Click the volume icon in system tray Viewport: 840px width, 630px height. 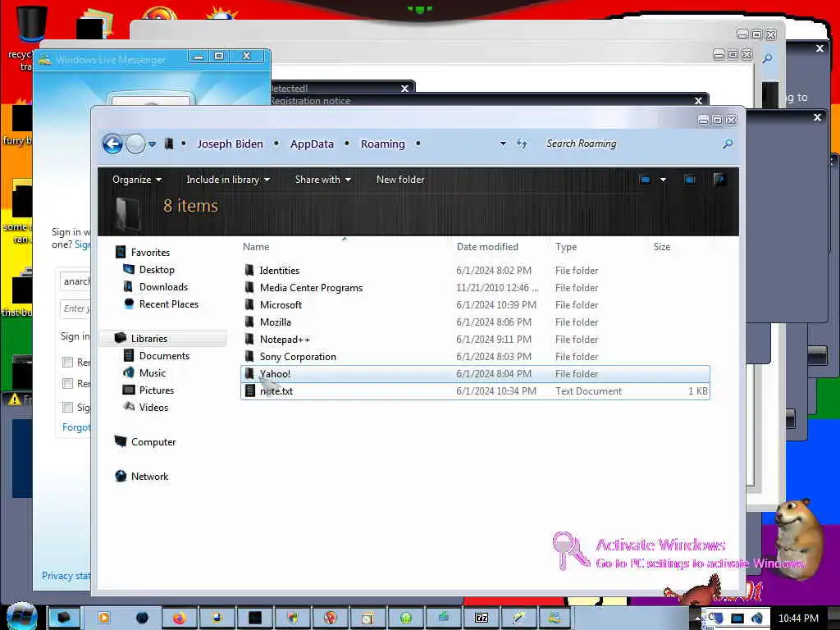click(757, 619)
